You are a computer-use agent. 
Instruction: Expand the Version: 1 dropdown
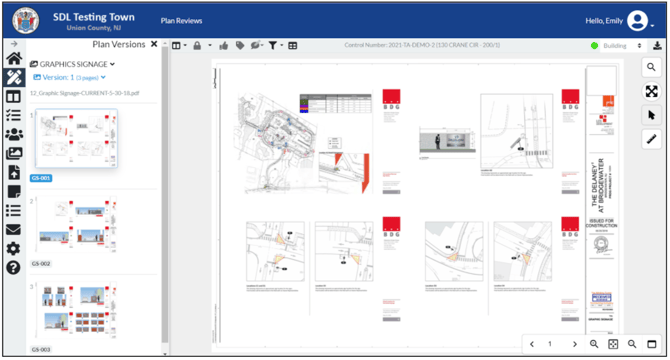70,77
